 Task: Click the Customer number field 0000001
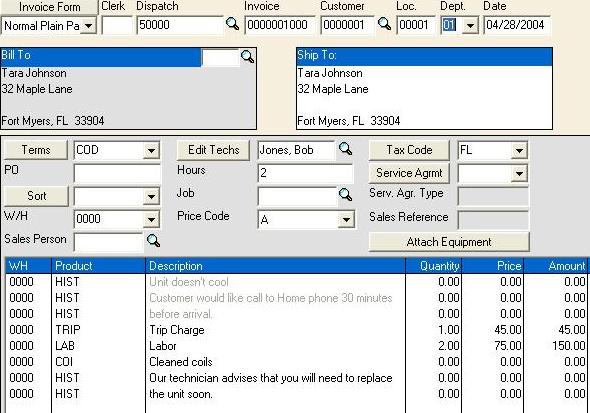tap(347, 25)
